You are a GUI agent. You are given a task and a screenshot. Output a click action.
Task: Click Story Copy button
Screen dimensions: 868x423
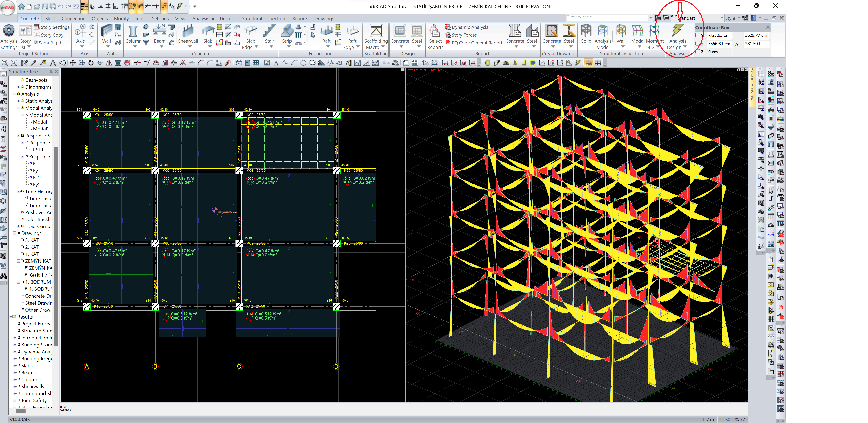(x=49, y=35)
